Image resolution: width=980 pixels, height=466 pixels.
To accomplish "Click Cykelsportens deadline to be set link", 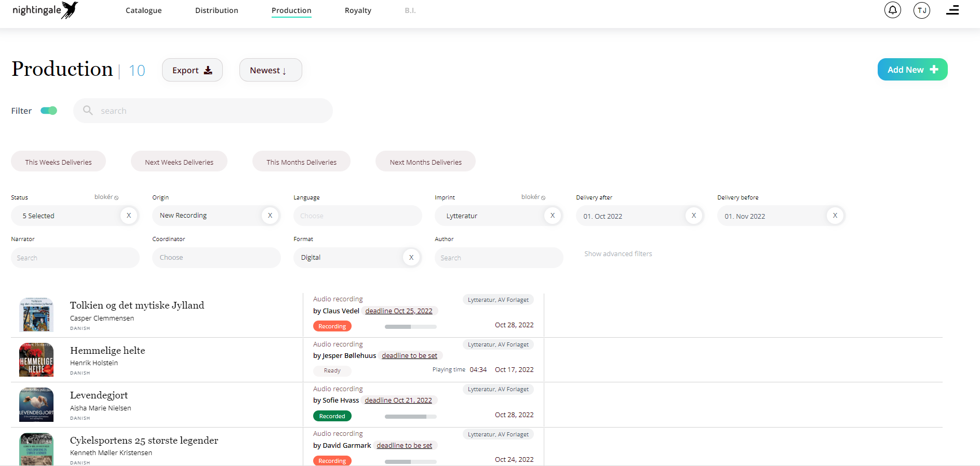I will coord(404,445).
